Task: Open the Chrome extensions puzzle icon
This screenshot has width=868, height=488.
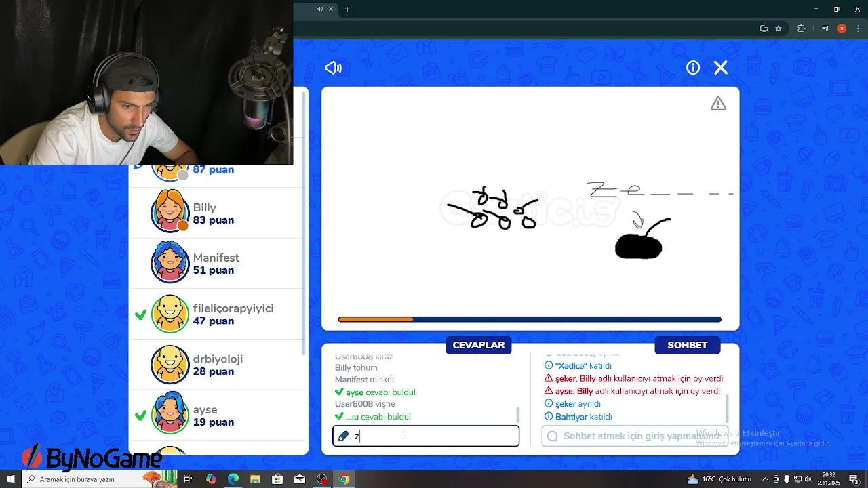Action: [x=802, y=28]
